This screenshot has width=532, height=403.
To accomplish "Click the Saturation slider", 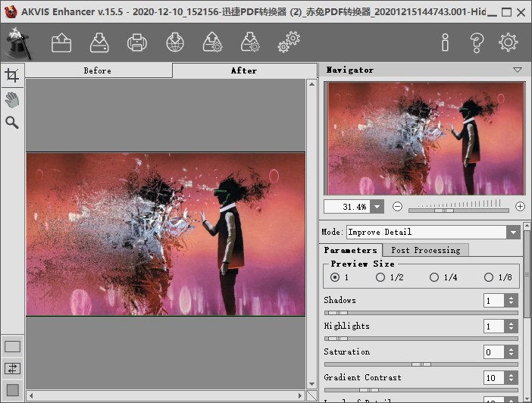I will pyautogui.click(x=421, y=364).
